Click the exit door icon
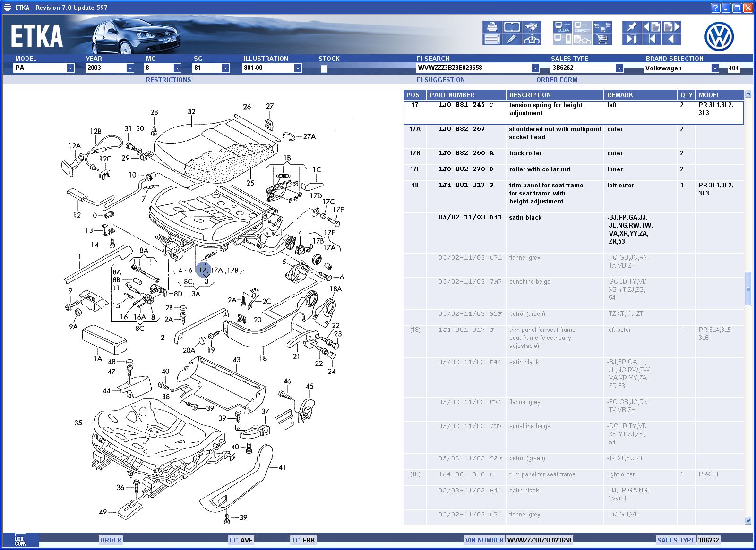This screenshot has width=756, height=550. point(631,40)
